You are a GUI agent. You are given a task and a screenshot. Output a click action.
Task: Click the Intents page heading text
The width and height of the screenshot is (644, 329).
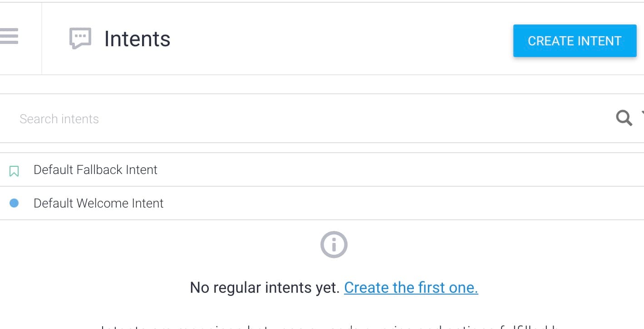138,39
